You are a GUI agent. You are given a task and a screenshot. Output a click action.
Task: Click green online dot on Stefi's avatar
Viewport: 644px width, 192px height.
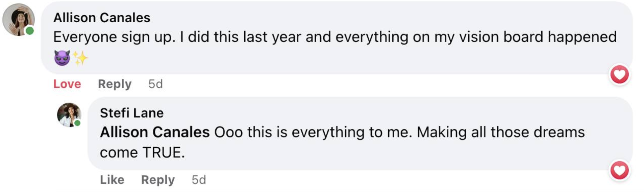tap(77, 123)
